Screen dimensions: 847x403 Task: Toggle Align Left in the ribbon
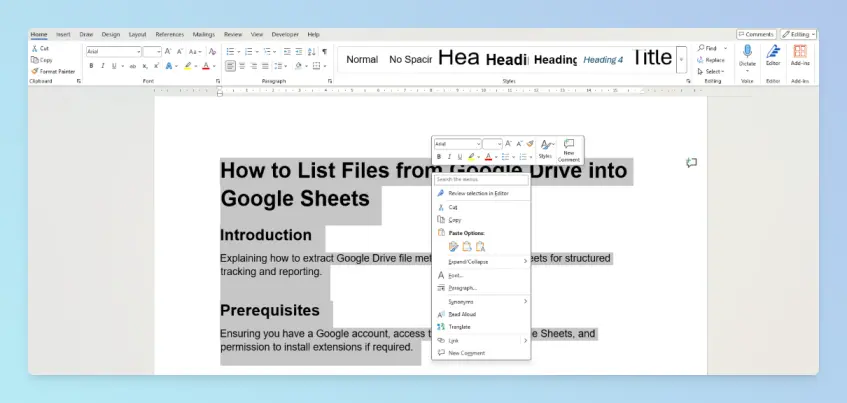pyautogui.click(x=231, y=66)
